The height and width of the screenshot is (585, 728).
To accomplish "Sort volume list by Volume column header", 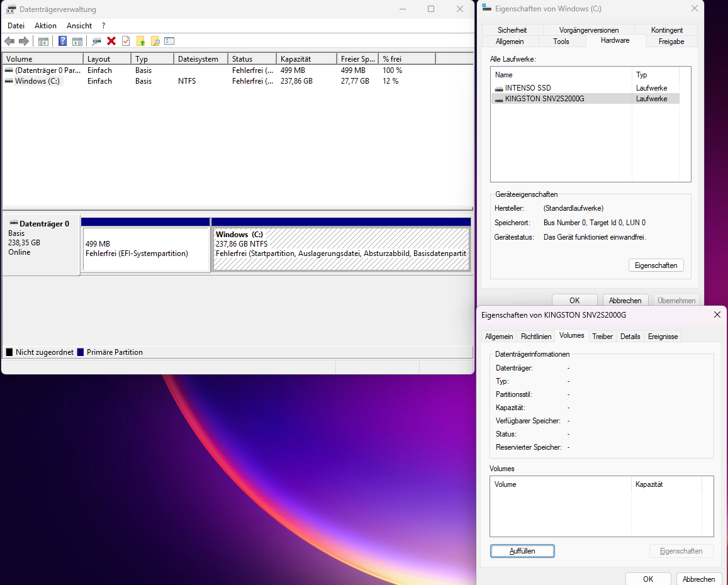I will click(x=43, y=59).
